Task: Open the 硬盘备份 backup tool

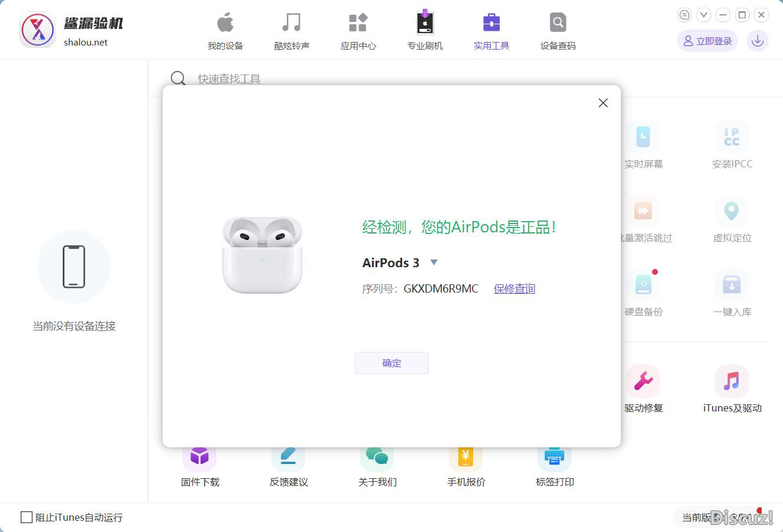Action: coord(643,293)
